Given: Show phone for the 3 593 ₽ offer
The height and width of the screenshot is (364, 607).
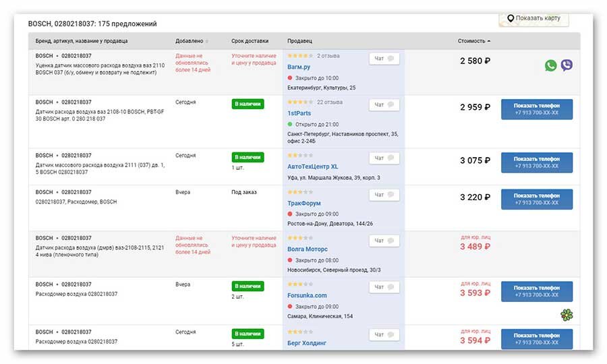Looking at the screenshot, I should coord(537,291).
